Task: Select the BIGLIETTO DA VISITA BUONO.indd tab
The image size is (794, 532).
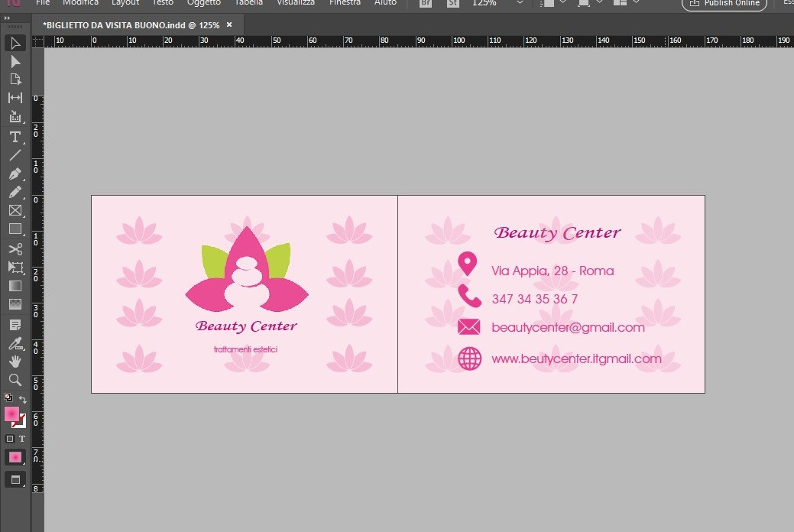Action: 131,24
